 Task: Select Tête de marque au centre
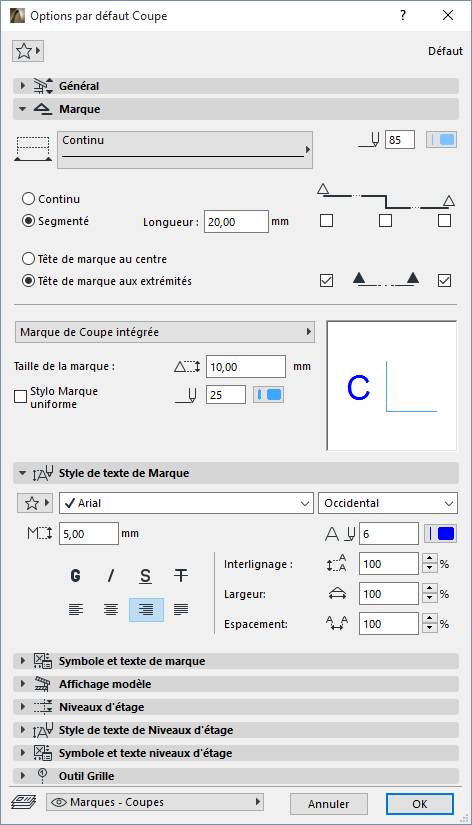pos(28,259)
